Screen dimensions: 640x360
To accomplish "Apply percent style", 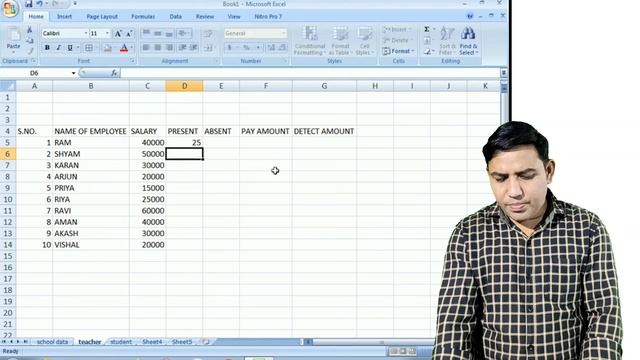I will point(246,48).
